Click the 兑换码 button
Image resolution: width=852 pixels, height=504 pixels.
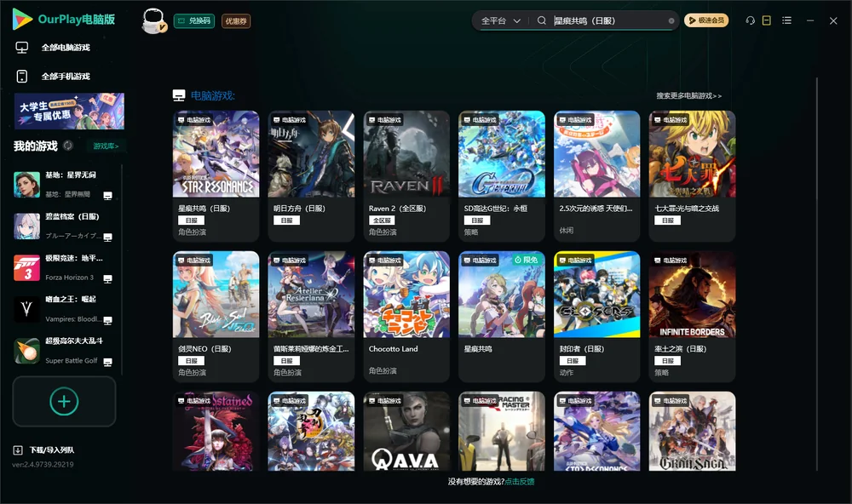[x=194, y=20]
